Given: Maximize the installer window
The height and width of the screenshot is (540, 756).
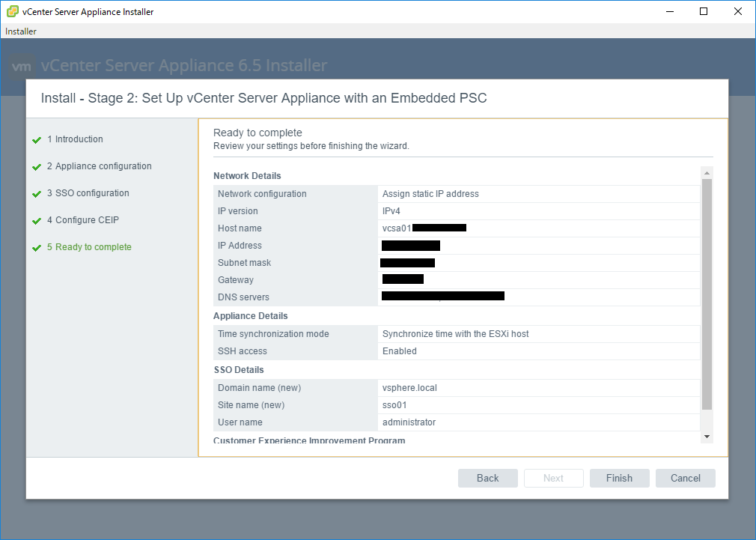Looking at the screenshot, I should click(x=704, y=11).
